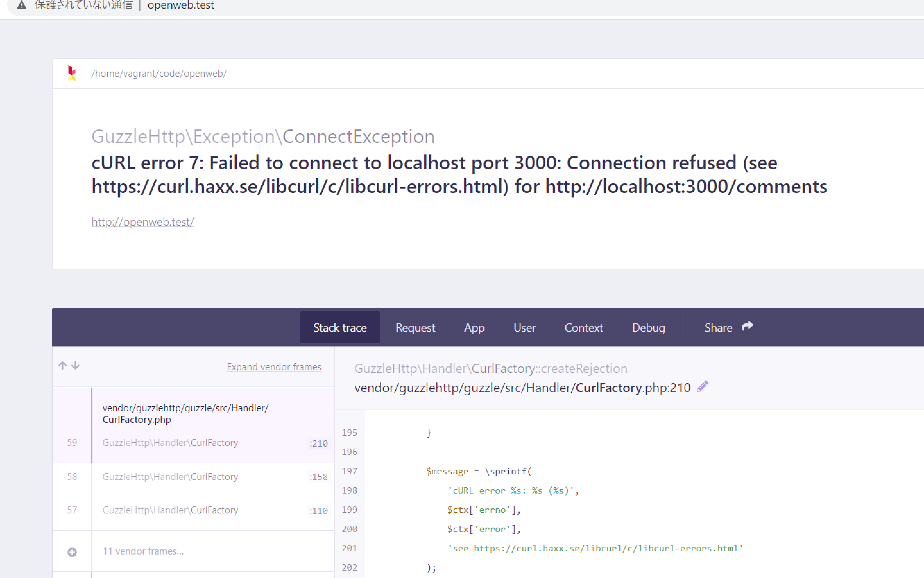Switch to the Context tab
This screenshot has width=924, height=578.
[x=583, y=327]
